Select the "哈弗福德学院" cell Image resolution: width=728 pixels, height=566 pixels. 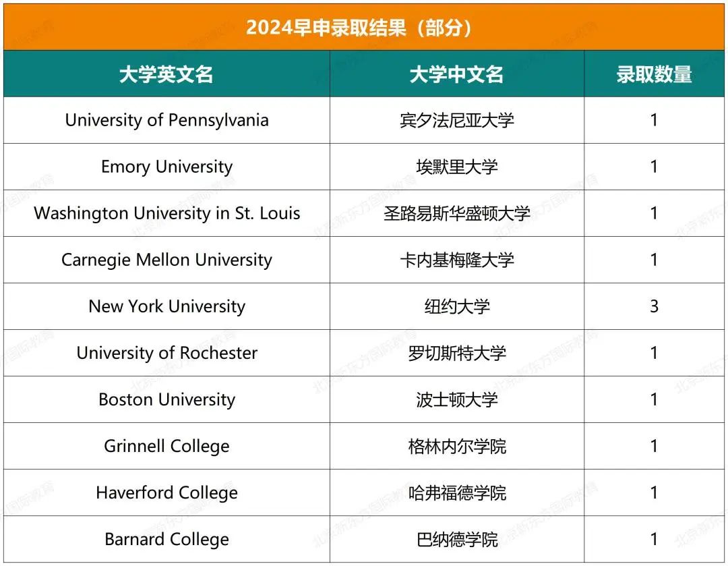click(457, 492)
